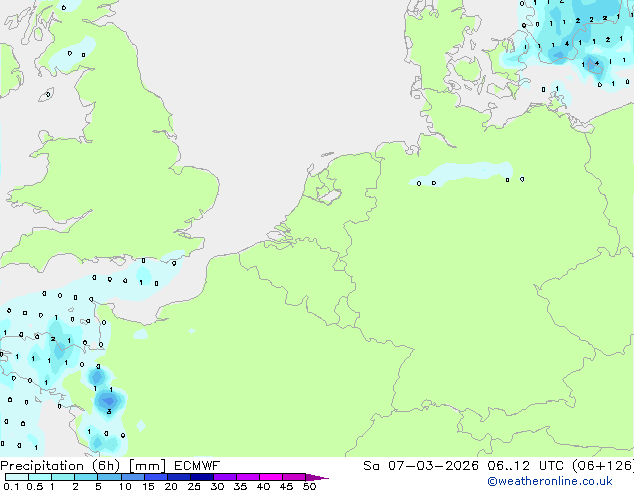Open the weatheronline.co.uk copyright link
The width and height of the screenshot is (634, 490).
tap(549, 481)
